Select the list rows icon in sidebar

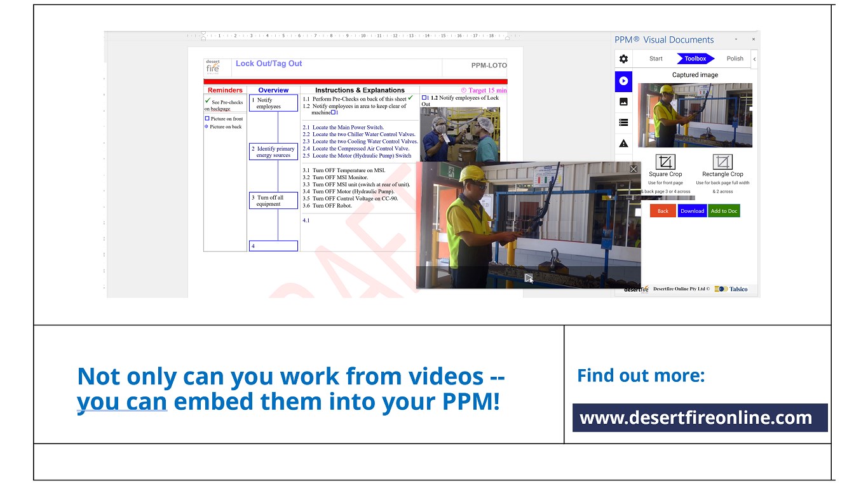[x=623, y=123]
